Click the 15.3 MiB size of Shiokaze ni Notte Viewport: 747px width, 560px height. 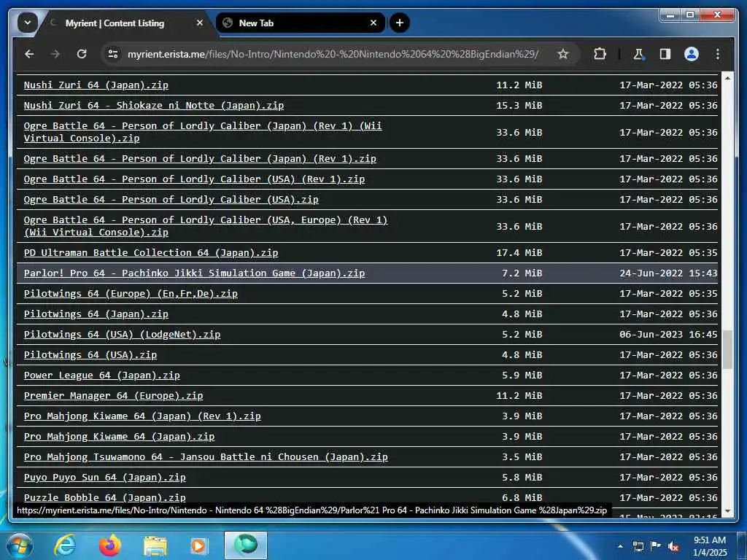tap(519, 106)
